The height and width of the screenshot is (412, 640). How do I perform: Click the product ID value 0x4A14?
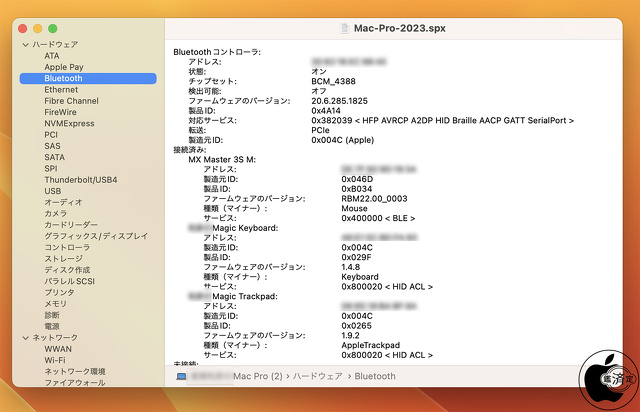click(x=326, y=111)
